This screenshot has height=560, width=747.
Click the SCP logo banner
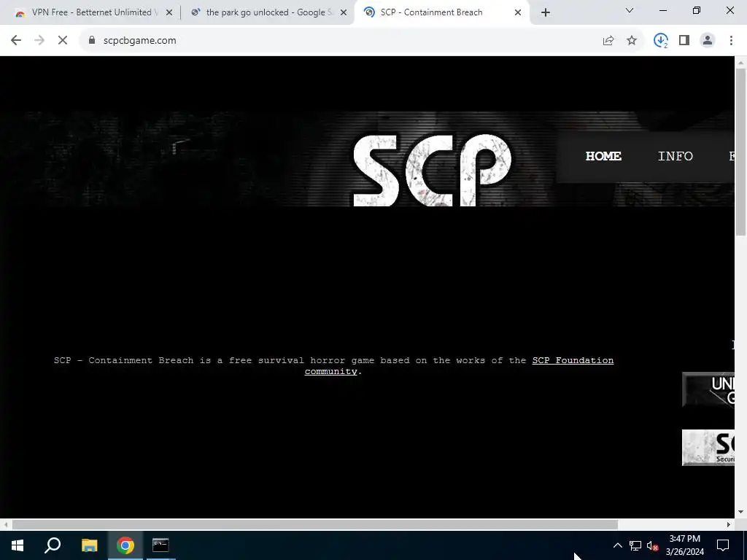click(432, 170)
